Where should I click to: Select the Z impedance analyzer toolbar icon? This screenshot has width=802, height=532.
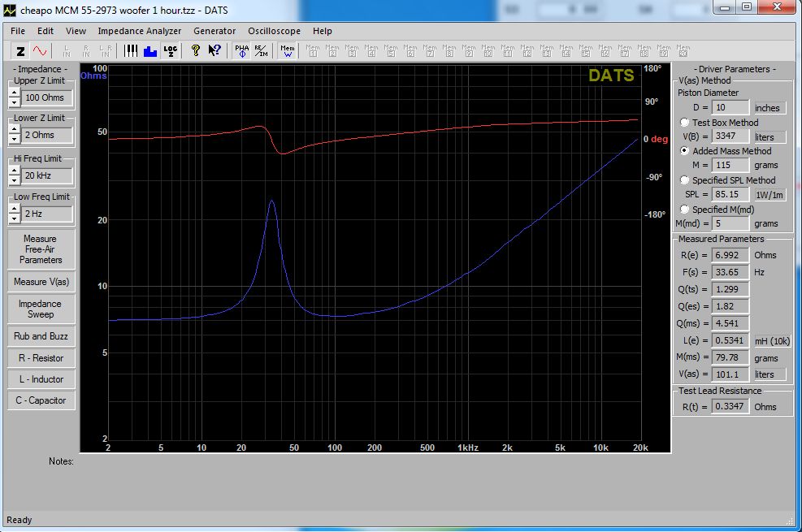pos(20,51)
